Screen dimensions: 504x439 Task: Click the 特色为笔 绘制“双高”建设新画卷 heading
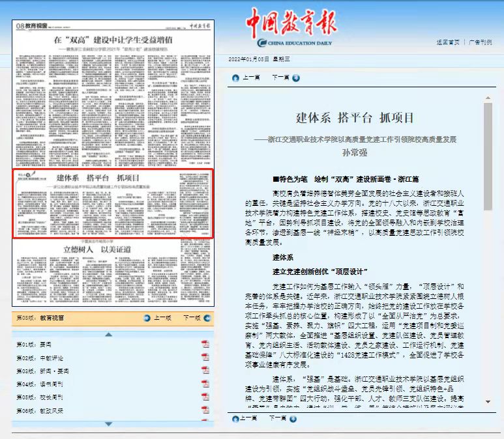pos(346,179)
